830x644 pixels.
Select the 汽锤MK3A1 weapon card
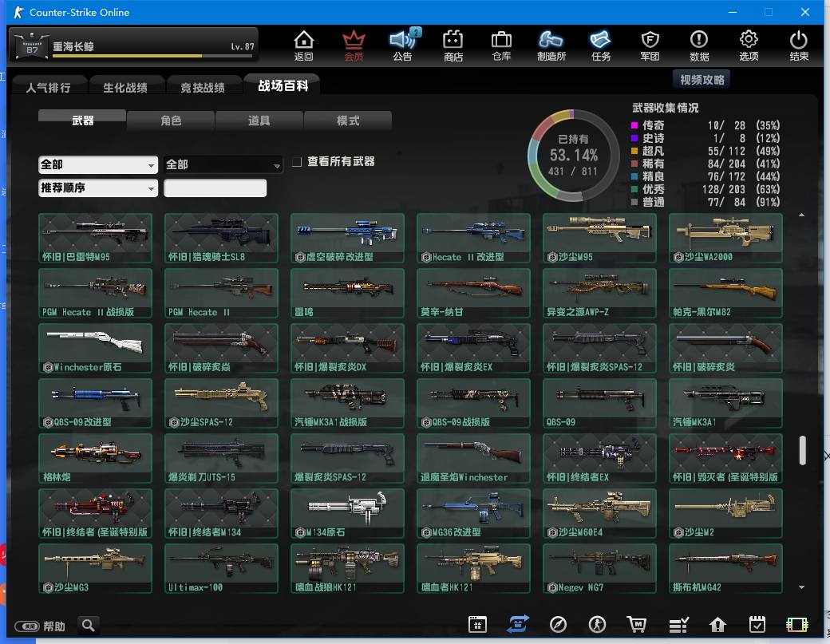(725, 403)
